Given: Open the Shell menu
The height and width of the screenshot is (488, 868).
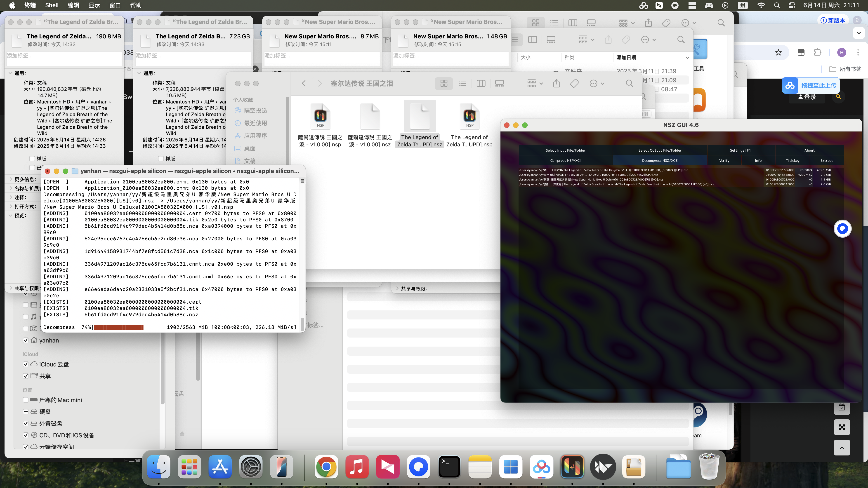Looking at the screenshot, I should pyautogui.click(x=52, y=5).
